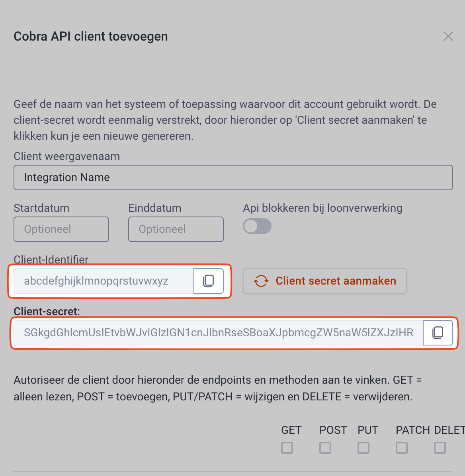Click inside the Client-Identifier text box
This screenshot has width=465, height=476.
[104, 281]
